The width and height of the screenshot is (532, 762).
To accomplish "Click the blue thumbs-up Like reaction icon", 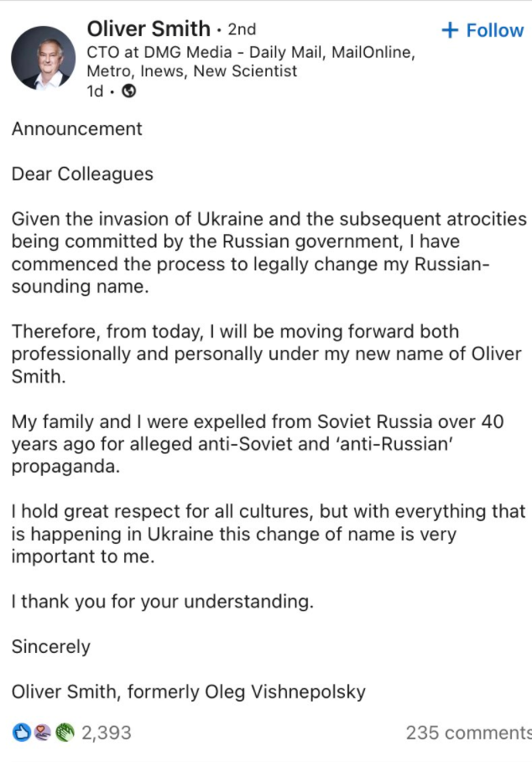I will (x=22, y=733).
